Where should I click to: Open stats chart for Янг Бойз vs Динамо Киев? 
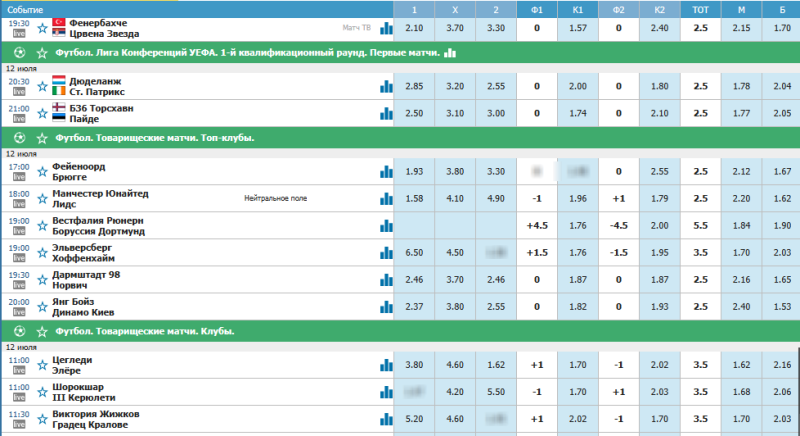pyautogui.click(x=385, y=306)
